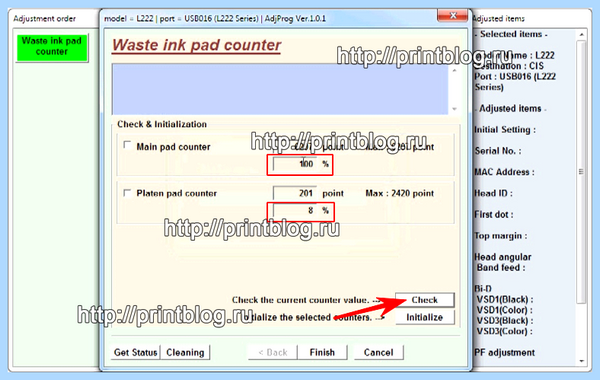The image size is (600, 380).
Task: Click the Cancel button
Action: [x=378, y=352]
